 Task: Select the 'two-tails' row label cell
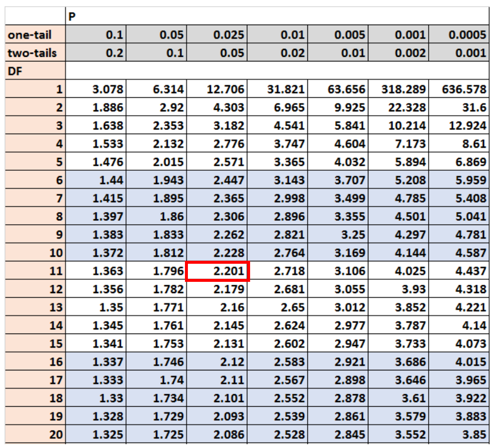[35, 53]
